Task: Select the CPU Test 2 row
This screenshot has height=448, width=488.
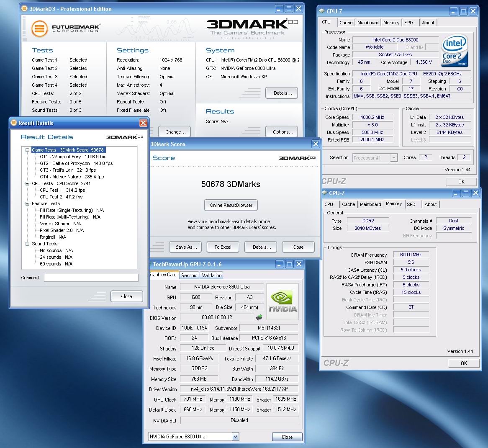Action: pyautogui.click(x=61, y=197)
